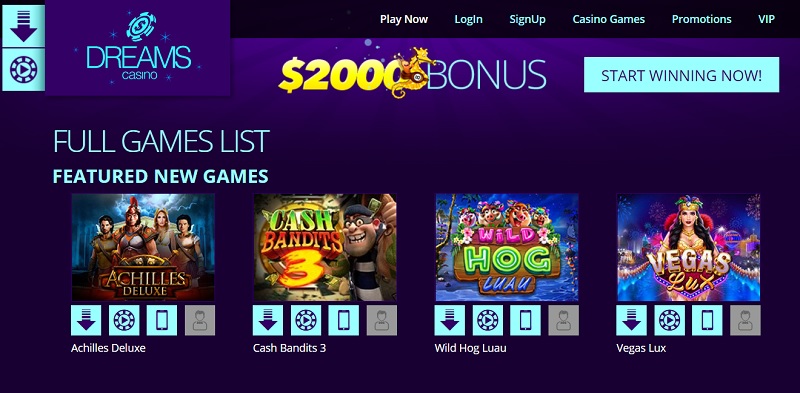
Task: Open the Play Now menu item
Action: [x=404, y=19]
